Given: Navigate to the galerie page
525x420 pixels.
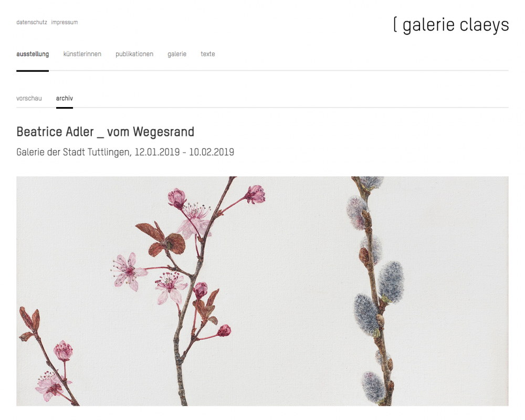Looking at the screenshot, I should point(177,54).
